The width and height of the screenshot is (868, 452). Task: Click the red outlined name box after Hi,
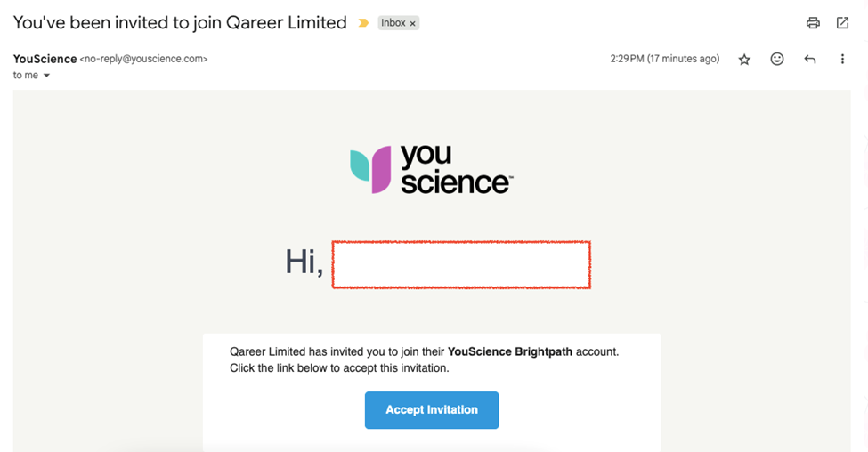click(461, 264)
